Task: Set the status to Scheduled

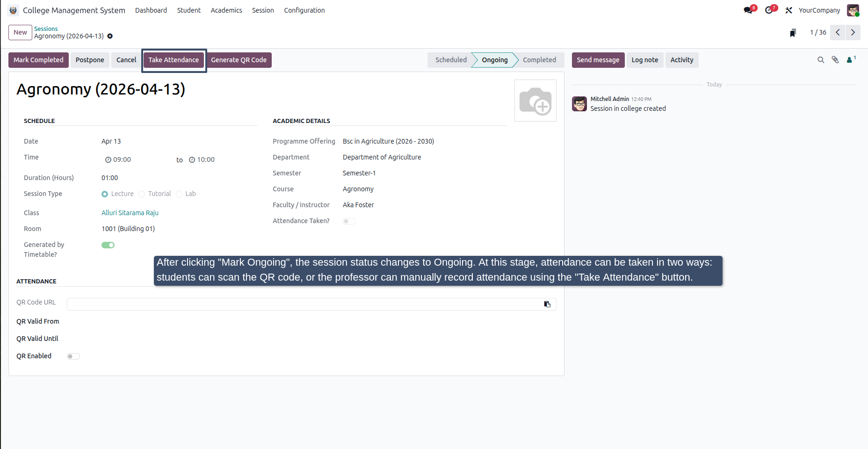Action: pyautogui.click(x=451, y=60)
